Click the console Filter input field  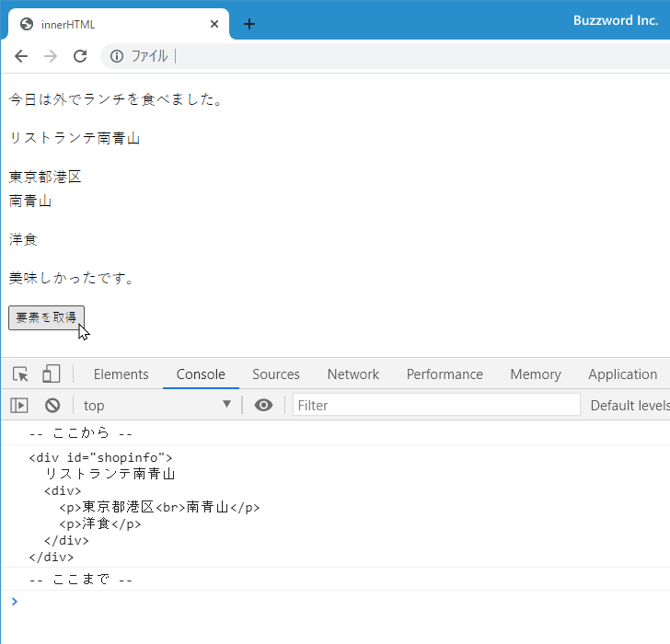[x=436, y=405]
